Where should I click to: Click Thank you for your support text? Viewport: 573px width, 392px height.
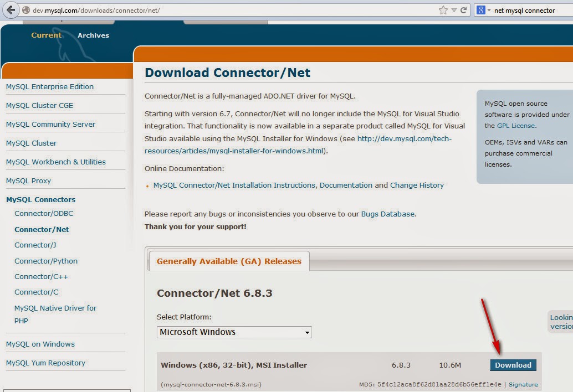[x=196, y=226]
